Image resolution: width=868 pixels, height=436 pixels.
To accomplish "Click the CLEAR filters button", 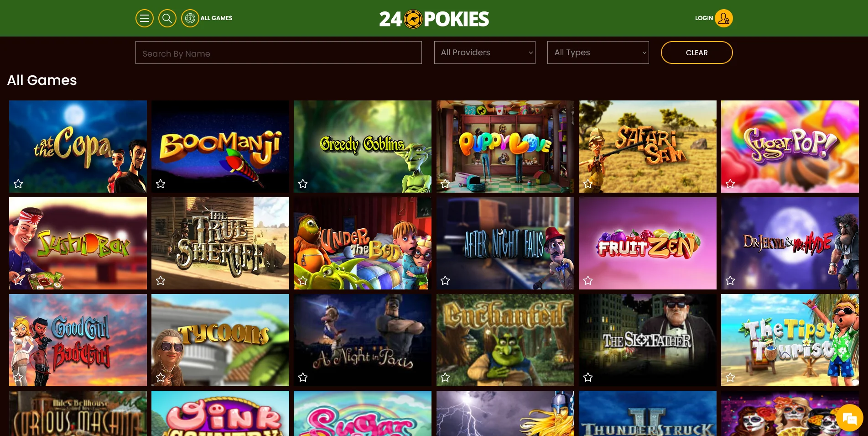I will (696, 53).
